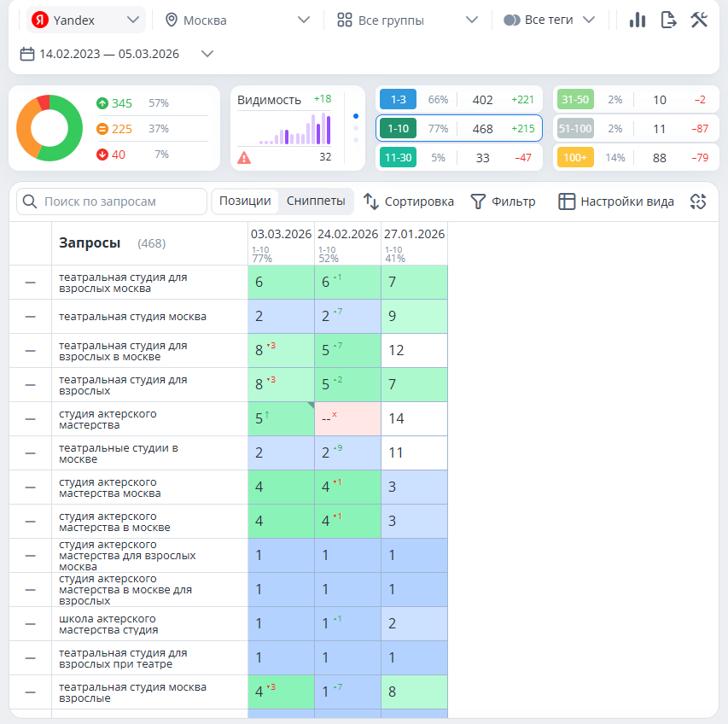
Task: Open query театральная студия для взрослых в москве
Action: click(123, 351)
